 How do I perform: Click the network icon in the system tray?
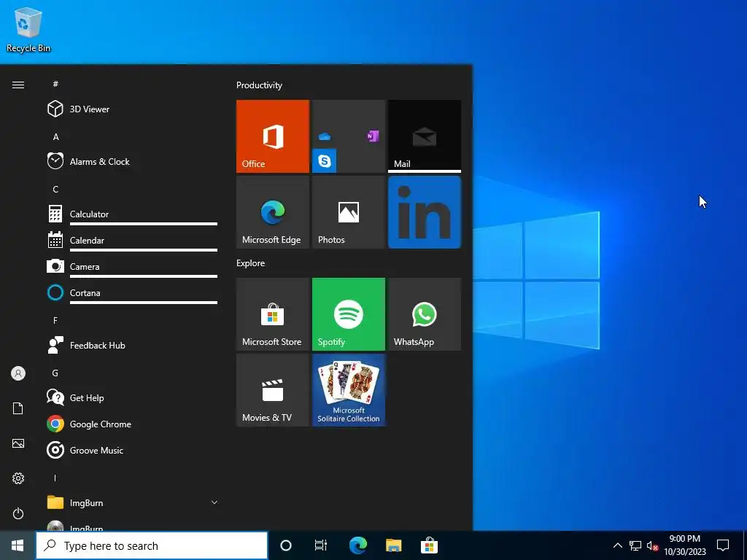pos(635,545)
